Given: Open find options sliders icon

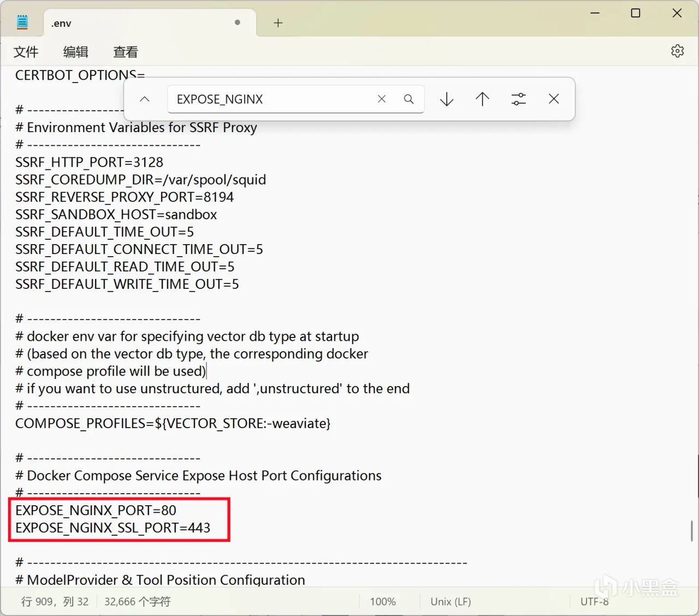Looking at the screenshot, I should click(x=518, y=99).
